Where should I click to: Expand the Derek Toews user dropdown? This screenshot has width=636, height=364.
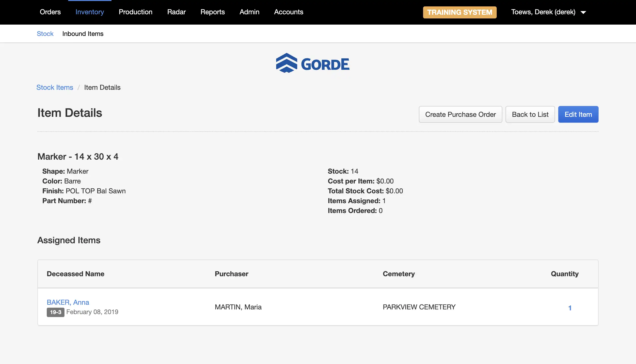[x=548, y=12]
